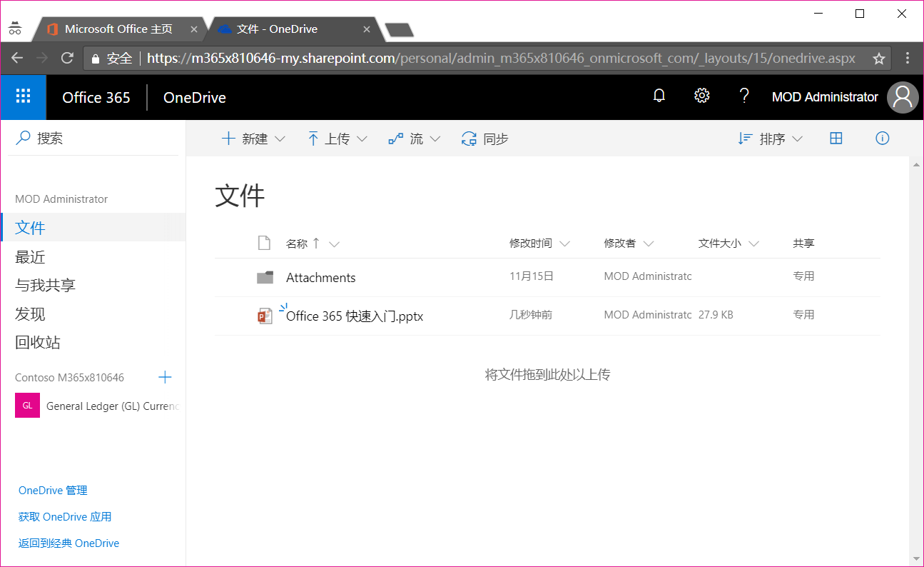Open the help question mark menu
924x567 pixels.
(744, 95)
